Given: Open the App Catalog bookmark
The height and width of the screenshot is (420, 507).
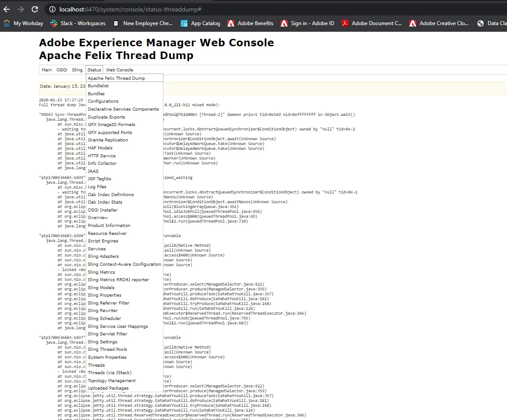Looking at the screenshot, I should (x=200, y=23).
